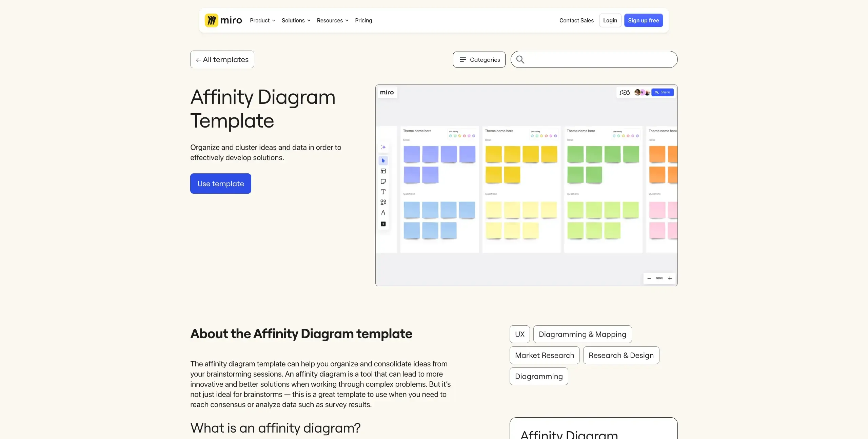
Task: Click the plus icon to add more tools
Action: point(383,224)
